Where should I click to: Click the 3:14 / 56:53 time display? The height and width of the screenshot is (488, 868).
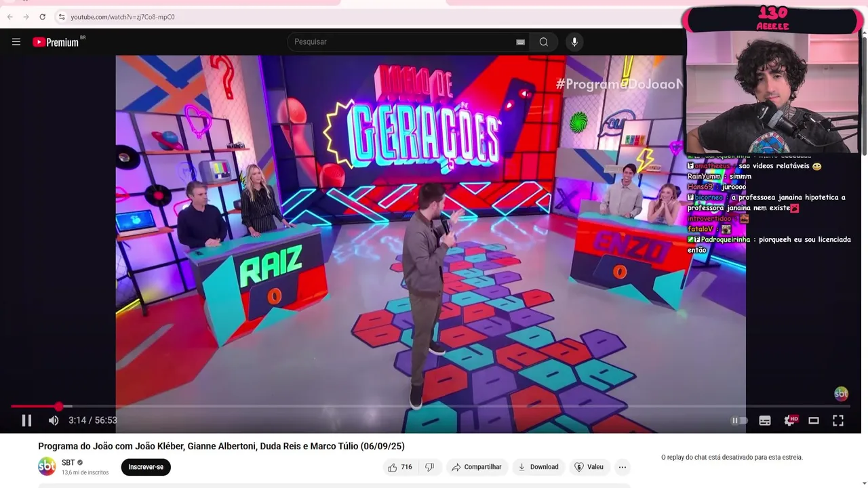click(x=93, y=420)
